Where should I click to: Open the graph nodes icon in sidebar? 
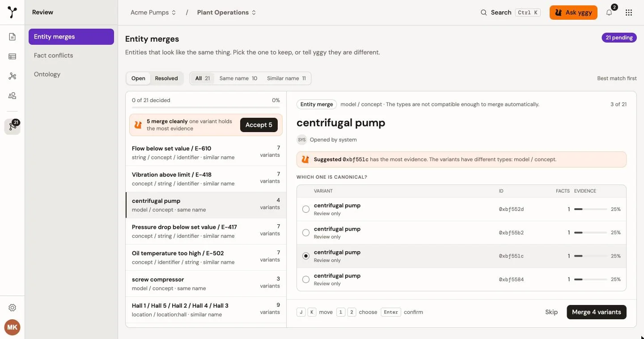pos(13,76)
